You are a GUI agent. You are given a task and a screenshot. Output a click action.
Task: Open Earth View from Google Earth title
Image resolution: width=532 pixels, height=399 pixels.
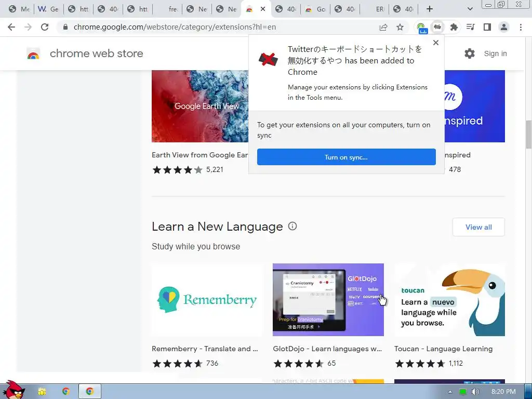click(x=200, y=155)
